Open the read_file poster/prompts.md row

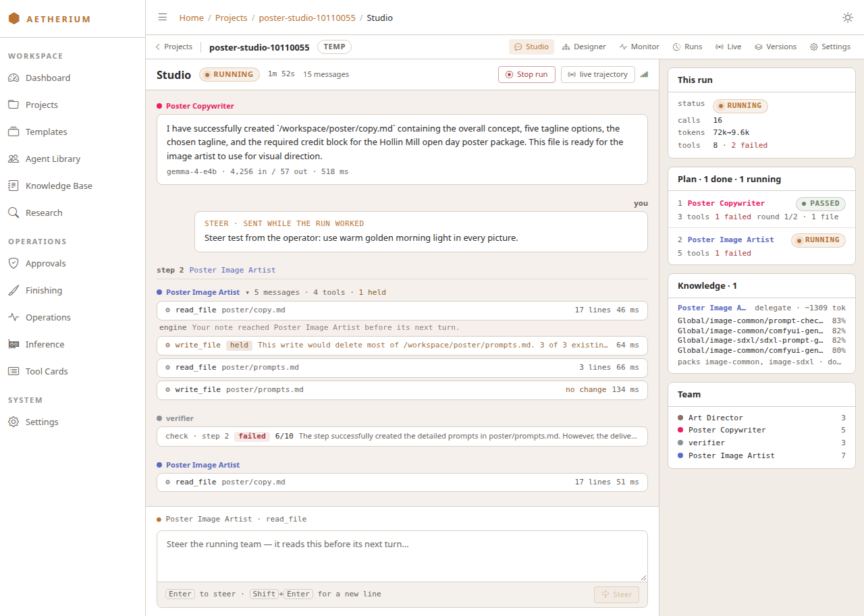point(402,367)
